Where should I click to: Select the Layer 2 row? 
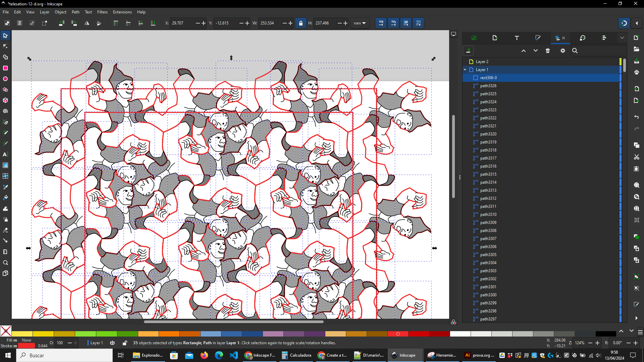pyautogui.click(x=541, y=62)
